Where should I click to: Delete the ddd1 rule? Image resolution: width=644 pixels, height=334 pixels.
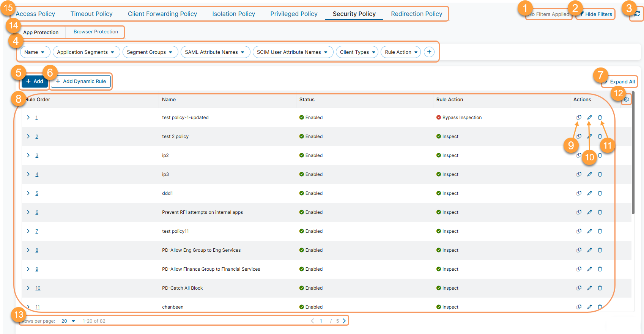click(600, 193)
